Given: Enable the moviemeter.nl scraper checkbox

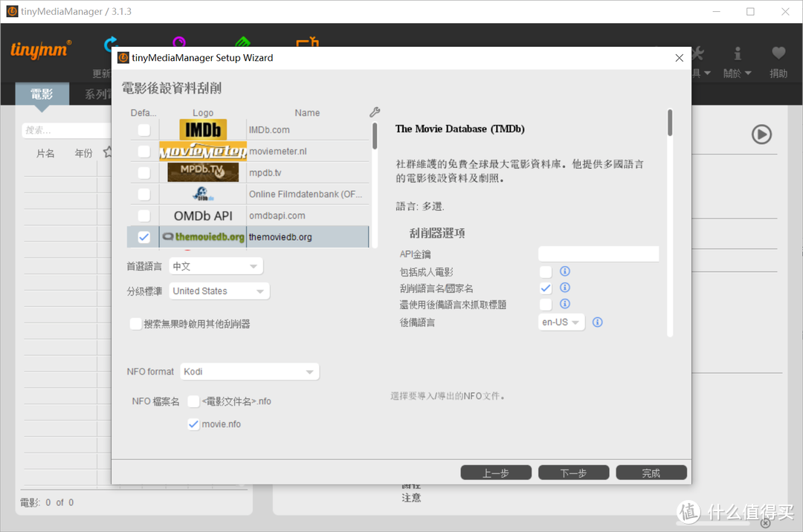Looking at the screenshot, I should click(144, 152).
